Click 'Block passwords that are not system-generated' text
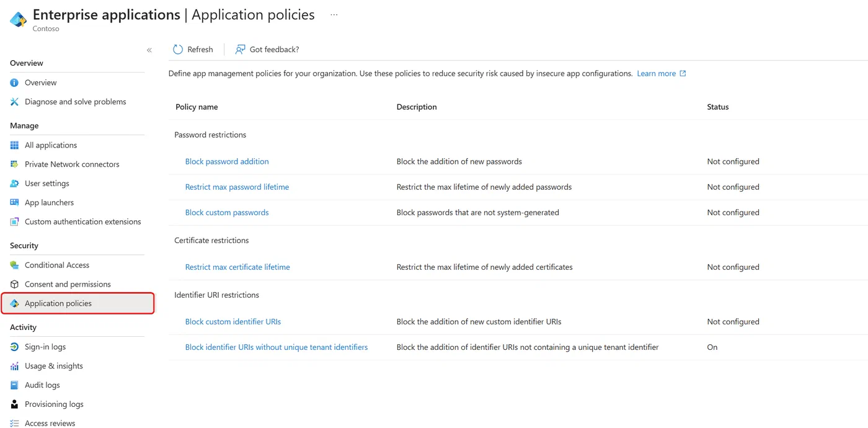Viewport: 868px width, 428px height. [478, 212]
